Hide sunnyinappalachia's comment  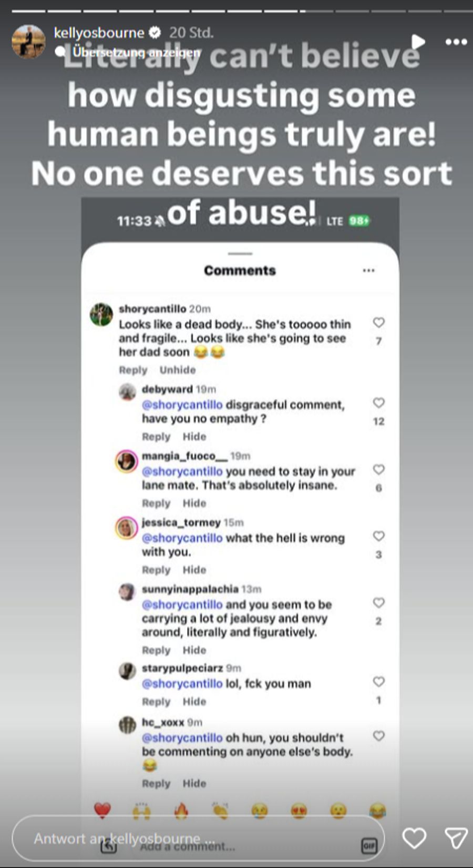tap(194, 650)
